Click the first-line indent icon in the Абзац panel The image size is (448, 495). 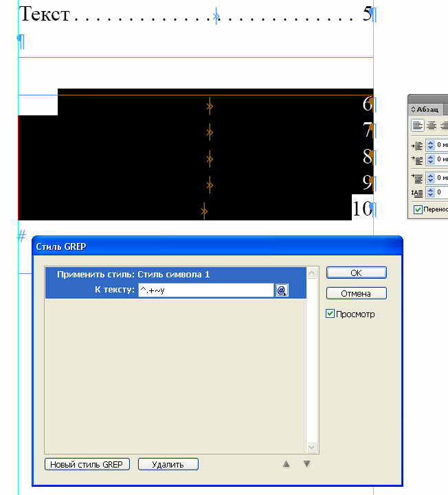pyautogui.click(x=417, y=160)
